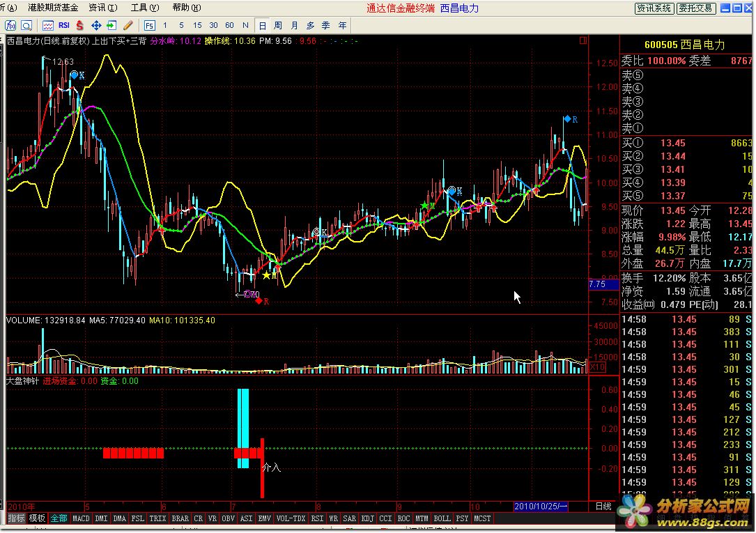Switch indicator to DMA
Screen dimensions: 756x533
pos(120,518)
